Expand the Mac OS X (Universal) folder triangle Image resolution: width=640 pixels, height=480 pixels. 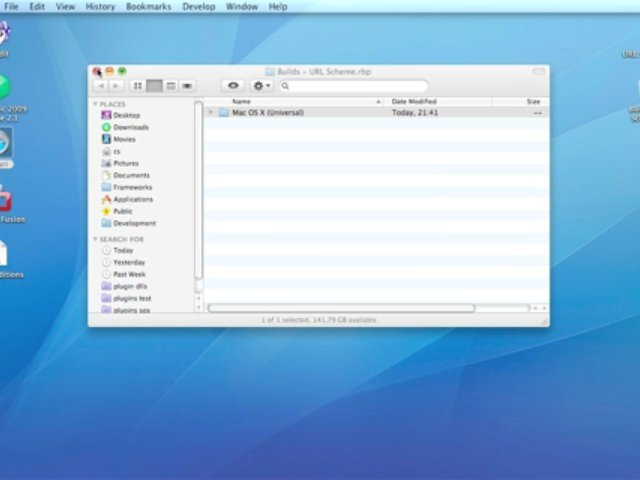pos(211,113)
